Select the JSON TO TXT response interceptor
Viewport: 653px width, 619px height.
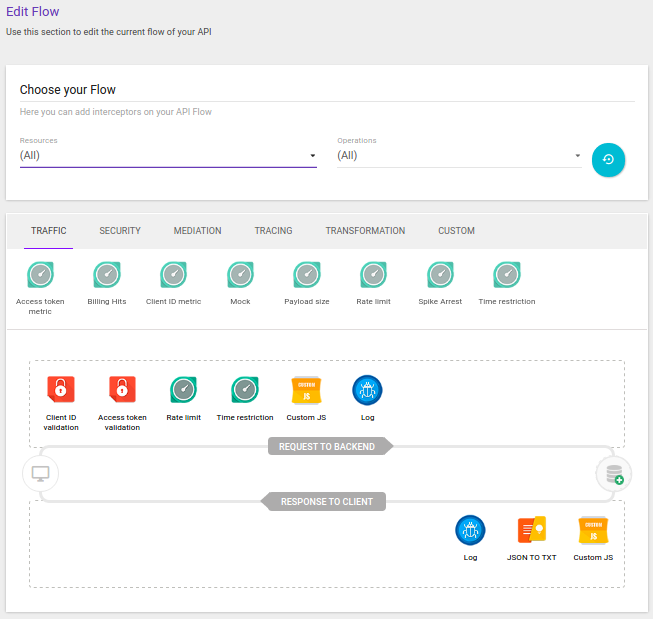[531, 529]
